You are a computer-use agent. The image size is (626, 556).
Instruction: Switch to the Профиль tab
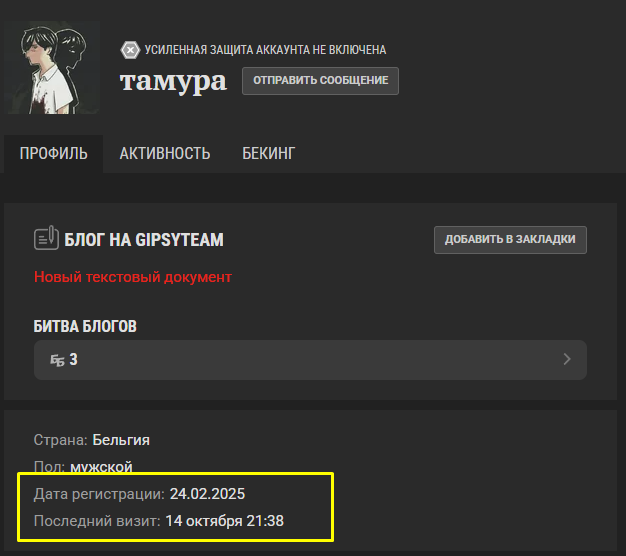point(53,154)
